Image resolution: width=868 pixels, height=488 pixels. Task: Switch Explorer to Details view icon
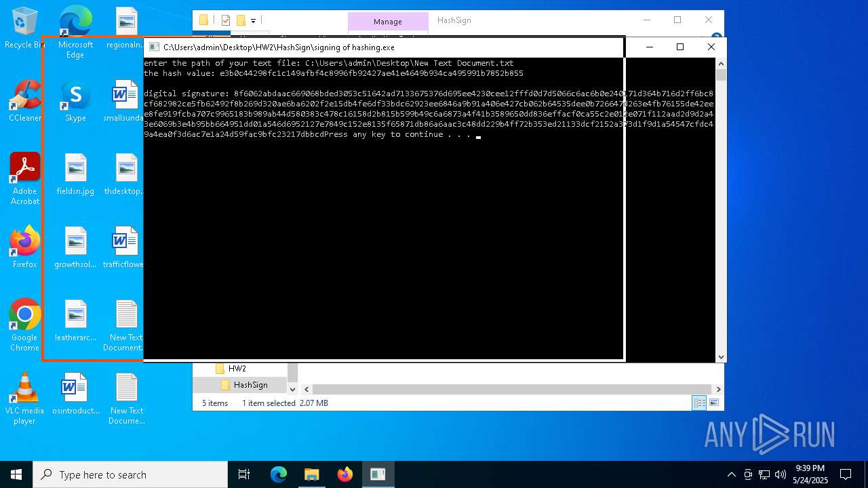pos(699,403)
